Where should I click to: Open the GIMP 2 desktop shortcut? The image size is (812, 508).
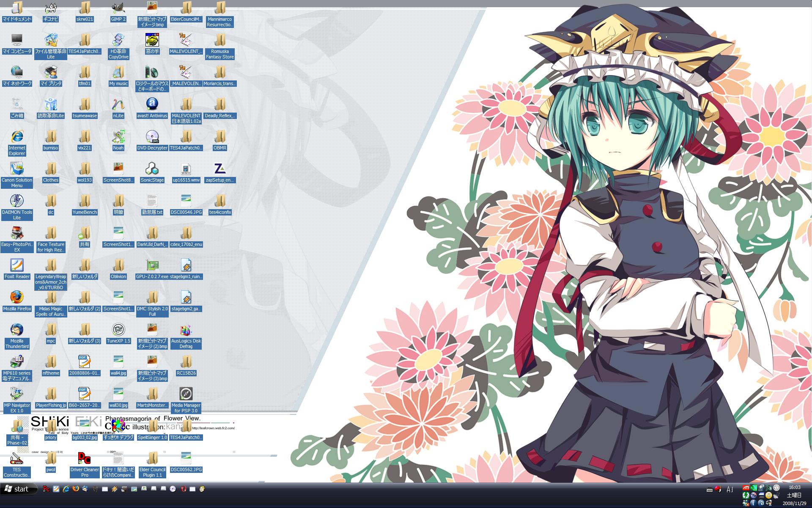pos(118,12)
